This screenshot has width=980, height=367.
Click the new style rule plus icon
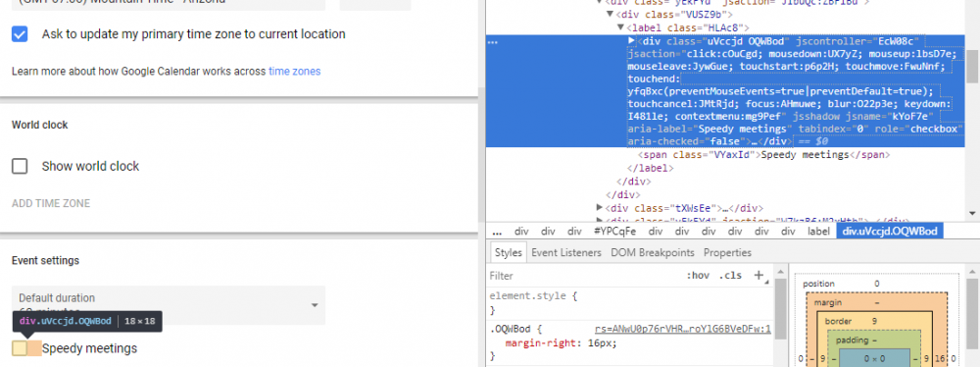(x=759, y=275)
